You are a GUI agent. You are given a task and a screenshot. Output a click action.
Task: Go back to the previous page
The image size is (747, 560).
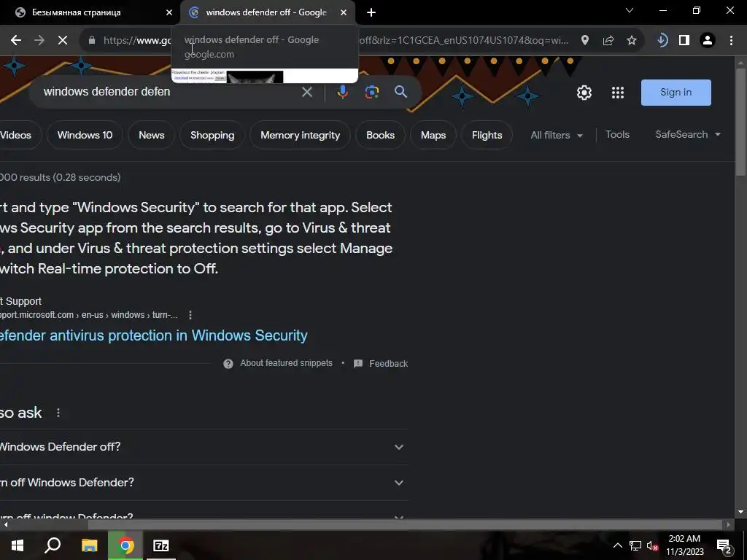(16, 41)
